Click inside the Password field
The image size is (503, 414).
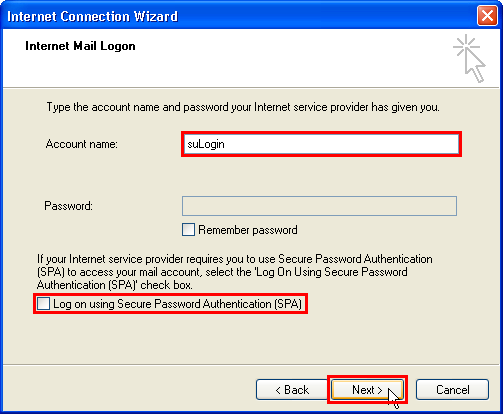click(x=319, y=206)
